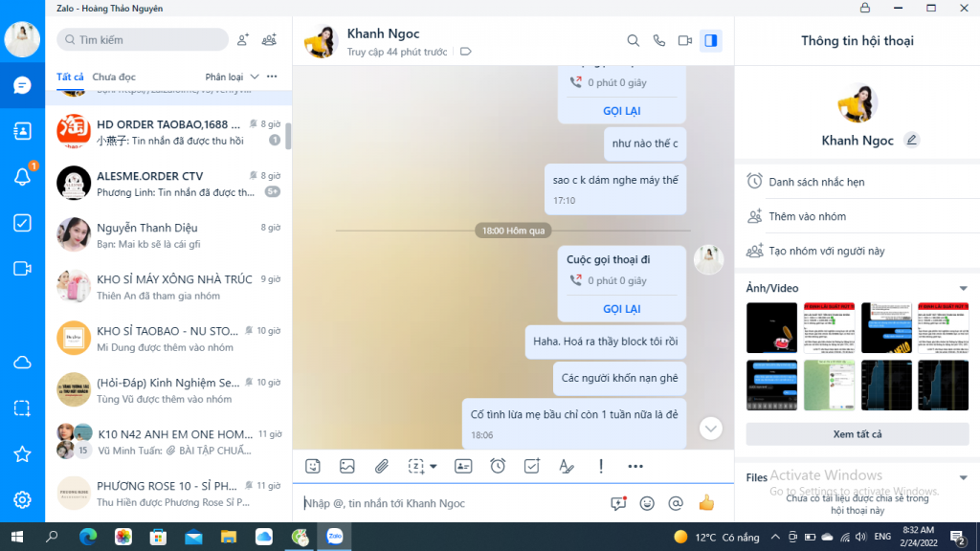Collapse the Ảnh/Video section
Image resolution: width=980 pixels, height=551 pixels.
click(963, 288)
